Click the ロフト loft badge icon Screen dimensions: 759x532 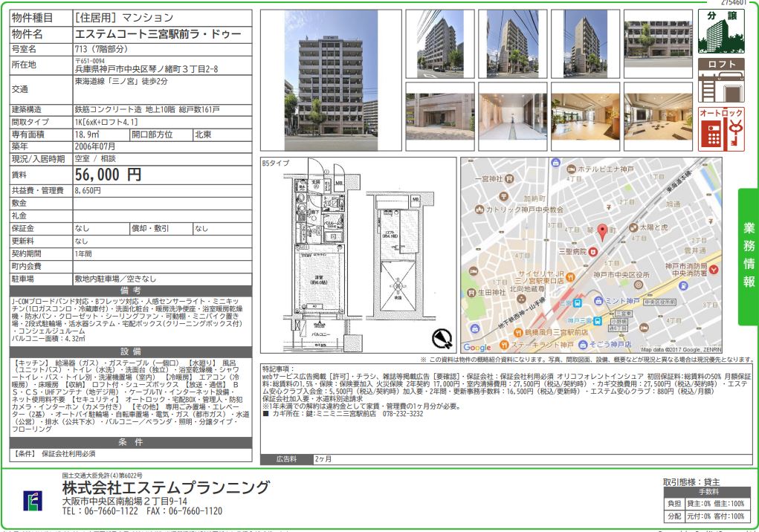[721, 80]
